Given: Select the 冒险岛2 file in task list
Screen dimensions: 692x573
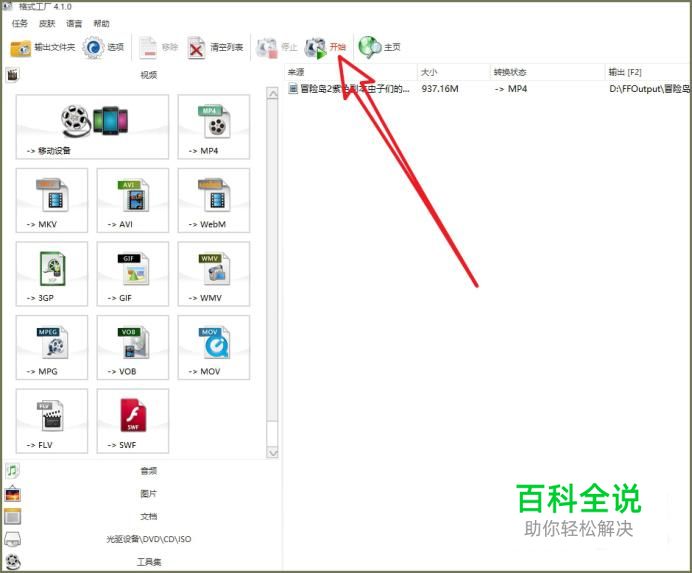Looking at the screenshot, I should (x=349, y=89).
